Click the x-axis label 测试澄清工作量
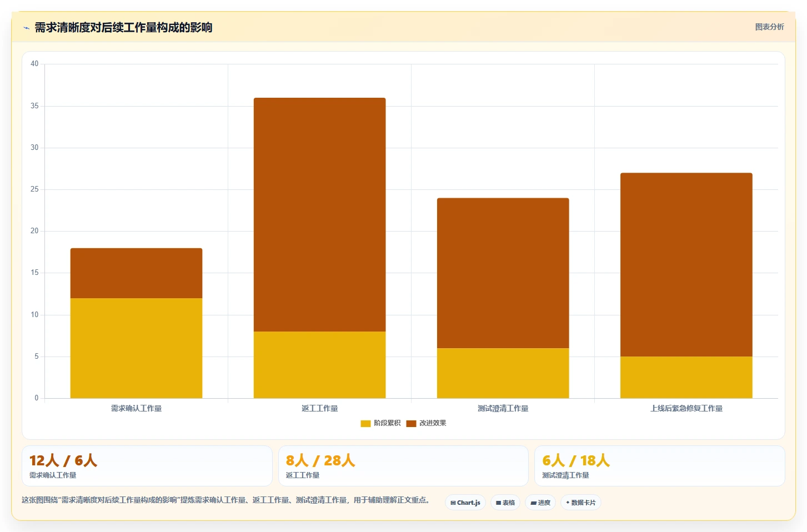 click(x=503, y=408)
